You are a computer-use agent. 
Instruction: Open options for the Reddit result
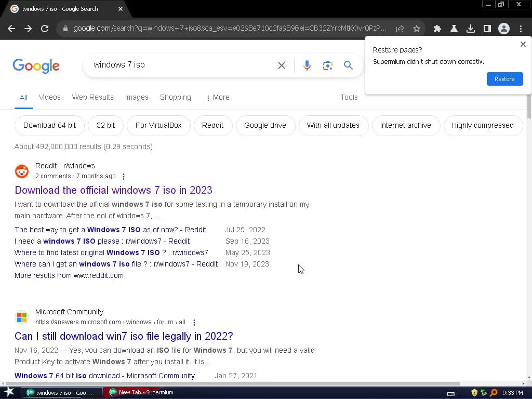pos(124,177)
